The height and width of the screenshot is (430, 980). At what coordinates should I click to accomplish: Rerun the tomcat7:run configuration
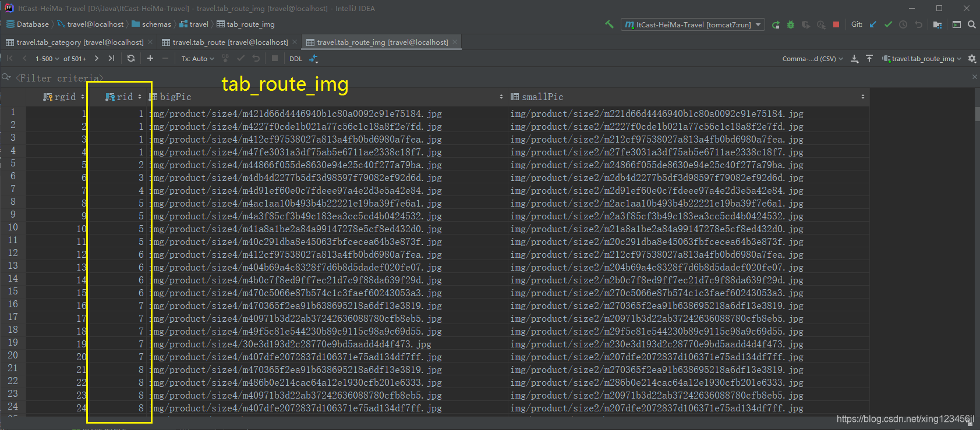776,24
